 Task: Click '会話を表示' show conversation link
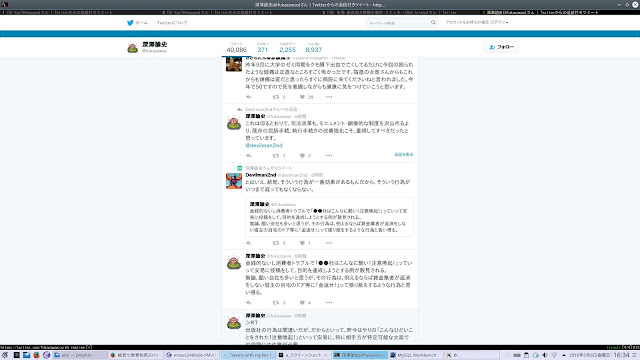[x=404, y=155]
